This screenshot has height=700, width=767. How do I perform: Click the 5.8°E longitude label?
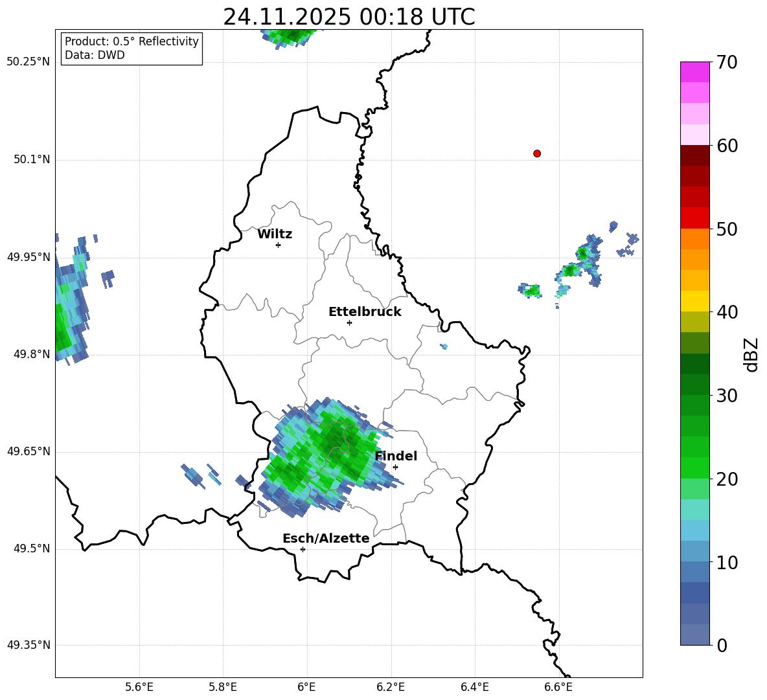click(223, 687)
